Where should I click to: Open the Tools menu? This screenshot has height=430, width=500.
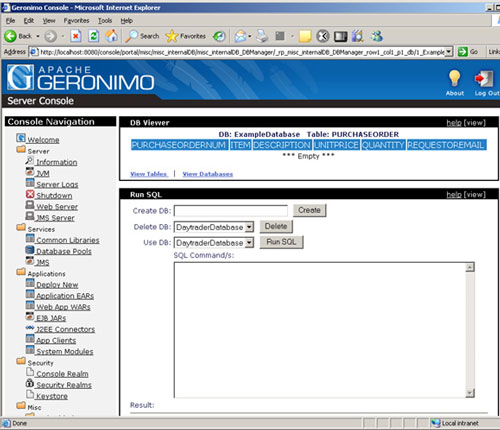pyautogui.click(x=105, y=21)
